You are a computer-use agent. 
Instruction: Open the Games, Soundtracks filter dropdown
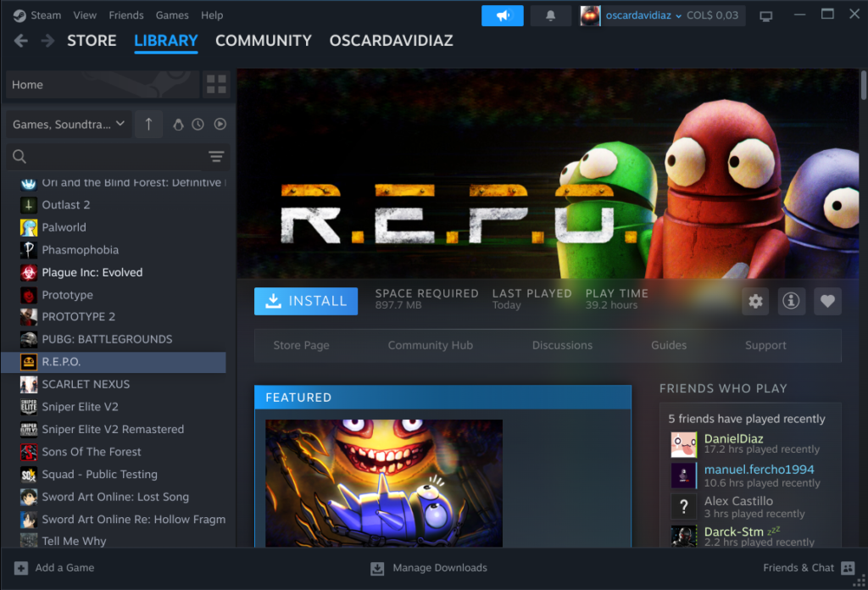pos(69,124)
